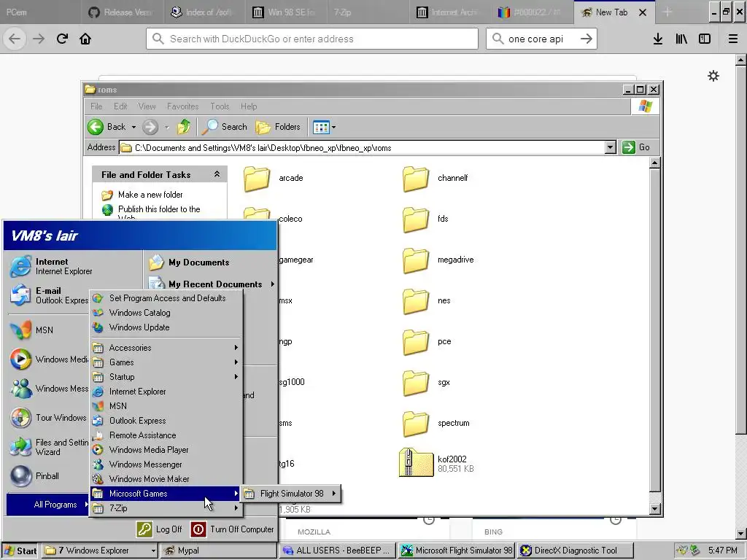Open the browser library icon
The image size is (747, 560).
coord(681,39)
